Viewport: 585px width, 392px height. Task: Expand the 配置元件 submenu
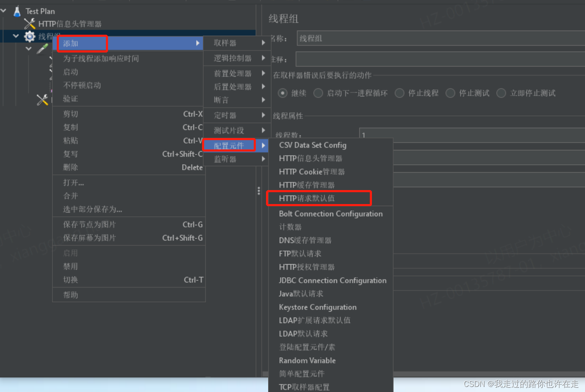(x=236, y=146)
